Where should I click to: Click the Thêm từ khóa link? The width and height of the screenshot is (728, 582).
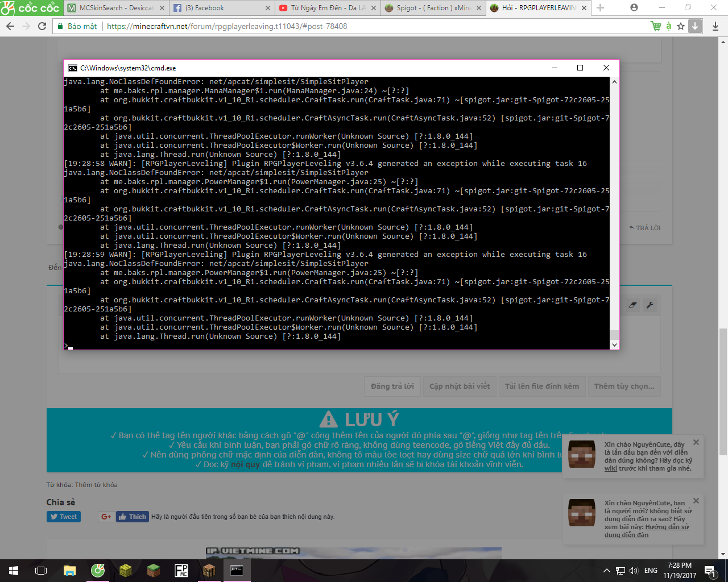pos(96,485)
